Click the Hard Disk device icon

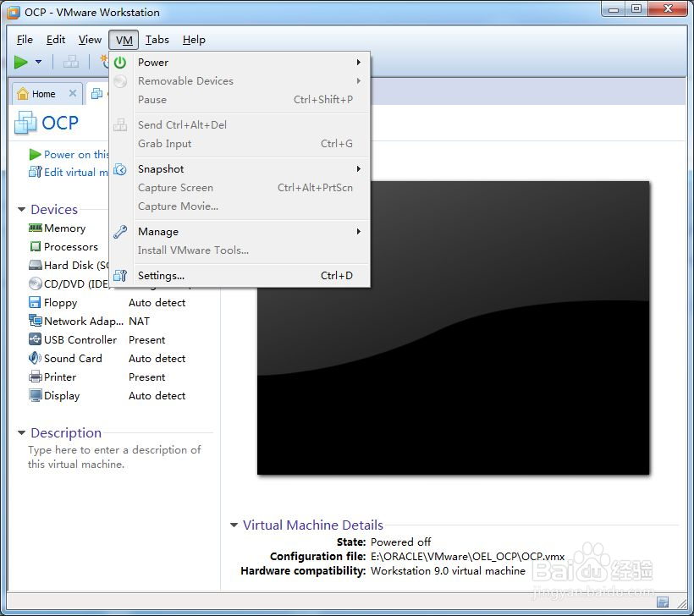pyautogui.click(x=35, y=265)
